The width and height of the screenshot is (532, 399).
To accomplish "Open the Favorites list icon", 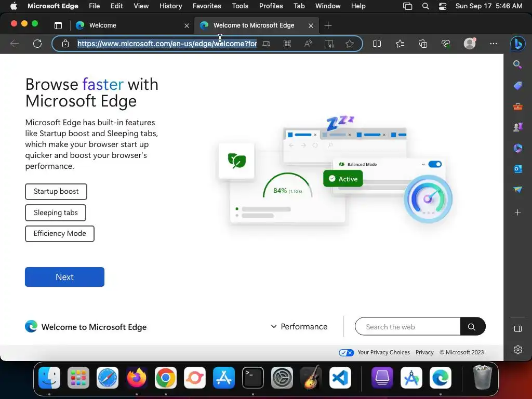I will tap(400, 44).
